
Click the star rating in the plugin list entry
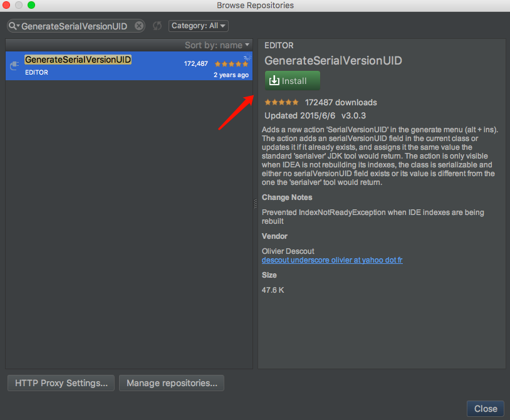(x=231, y=63)
